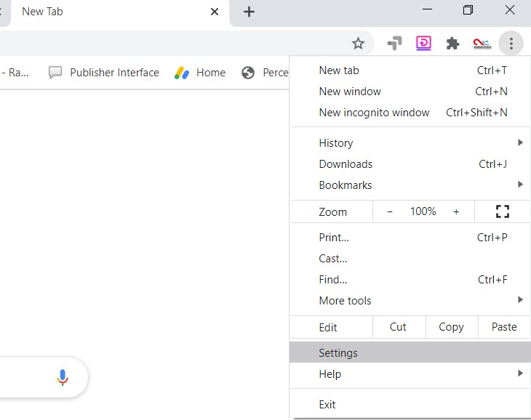The width and height of the screenshot is (531, 420).
Task: Click the Copy button in Edit row
Action: point(452,327)
